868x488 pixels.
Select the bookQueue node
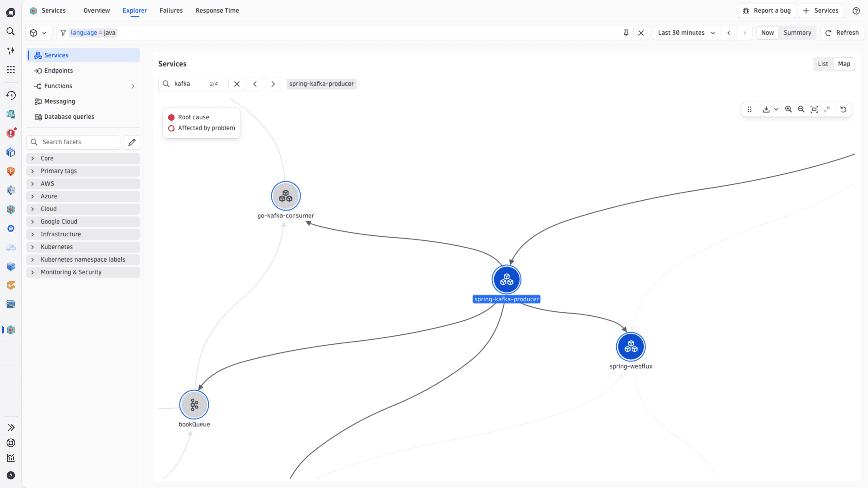click(x=194, y=405)
